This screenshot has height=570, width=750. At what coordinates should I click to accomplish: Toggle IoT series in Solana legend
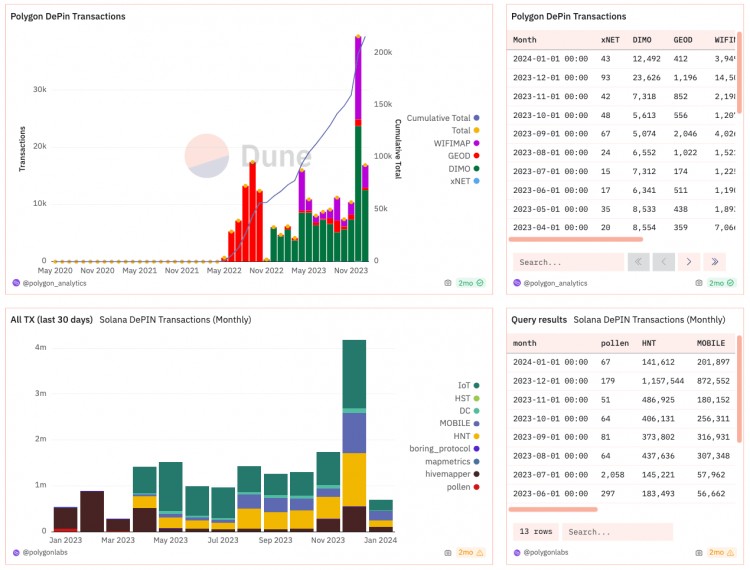point(468,385)
